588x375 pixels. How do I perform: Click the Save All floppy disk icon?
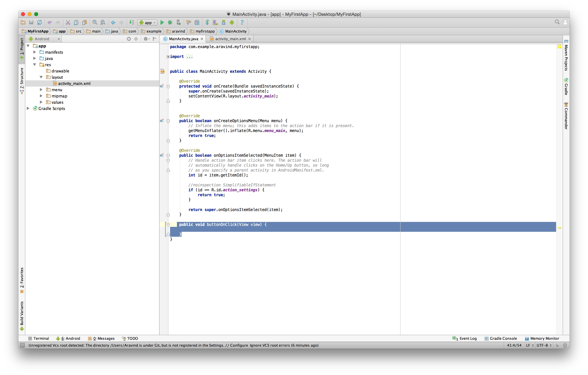pyautogui.click(x=31, y=23)
